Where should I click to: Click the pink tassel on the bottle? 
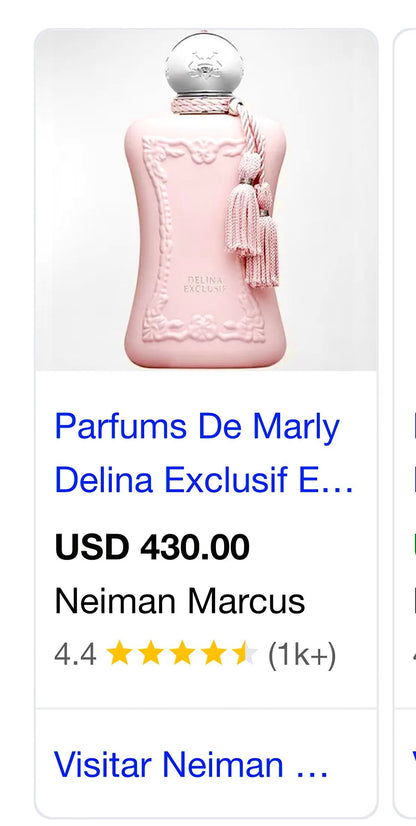(252, 221)
